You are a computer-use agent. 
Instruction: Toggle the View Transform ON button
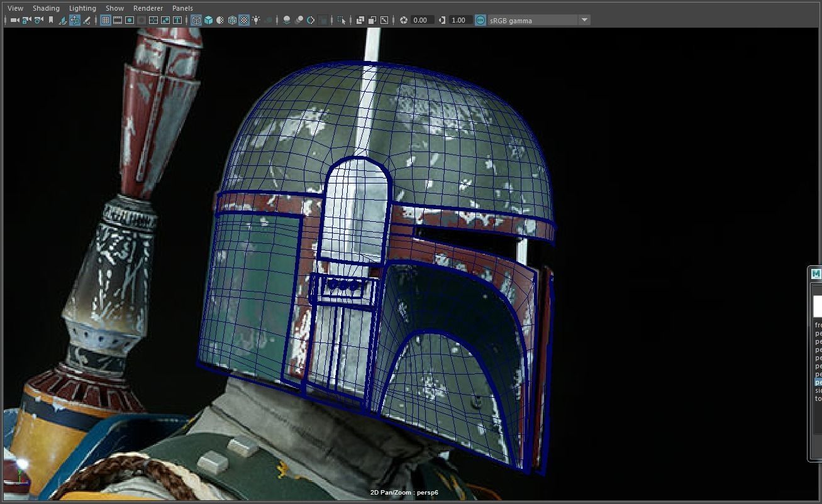click(x=480, y=20)
